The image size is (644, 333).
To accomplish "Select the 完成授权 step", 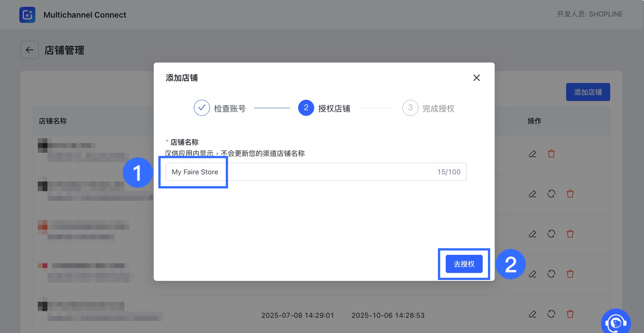I will coord(428,108).
